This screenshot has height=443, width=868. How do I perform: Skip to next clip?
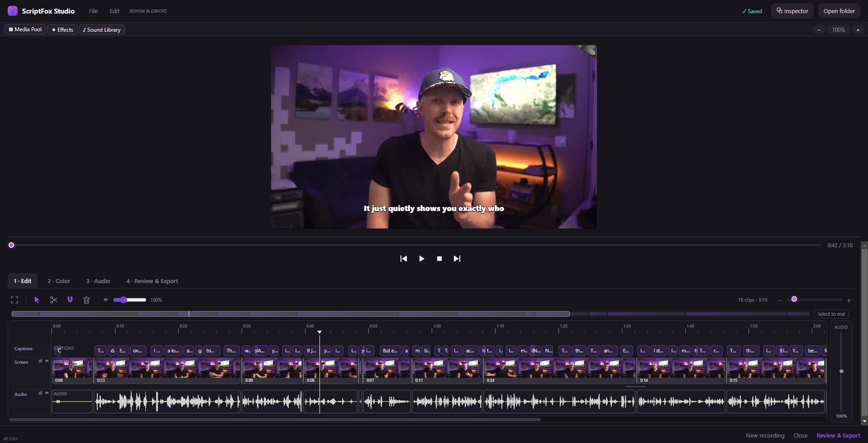coord(457,259)
